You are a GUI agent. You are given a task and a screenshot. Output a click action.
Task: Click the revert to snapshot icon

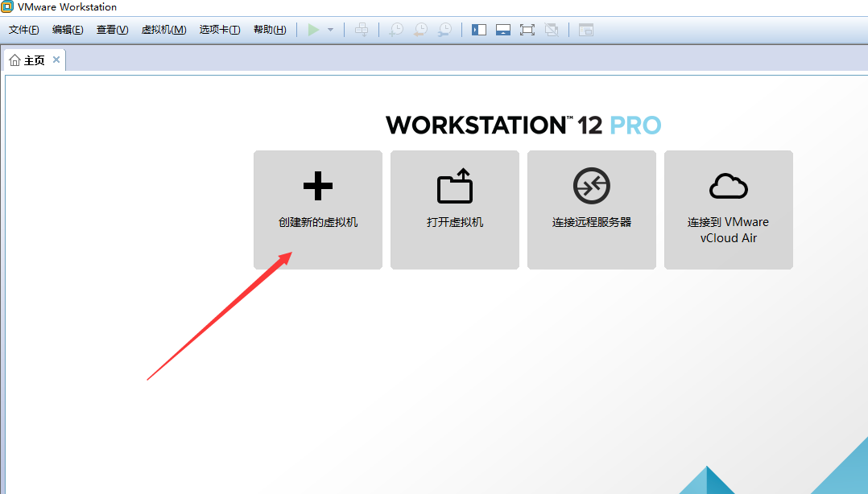coord(420,30)
